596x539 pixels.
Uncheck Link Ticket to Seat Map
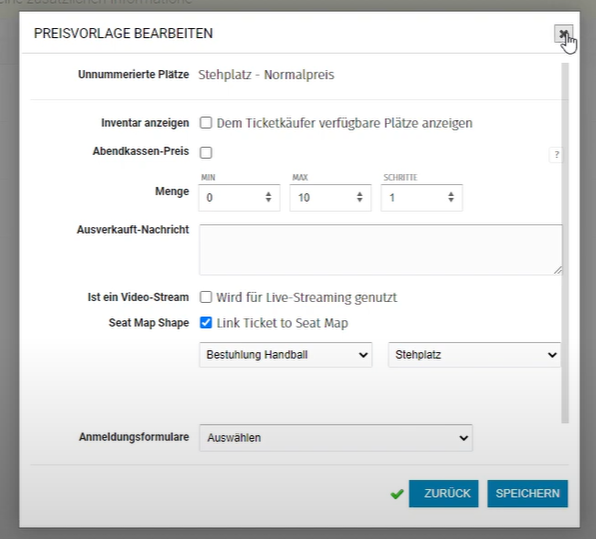206,323
